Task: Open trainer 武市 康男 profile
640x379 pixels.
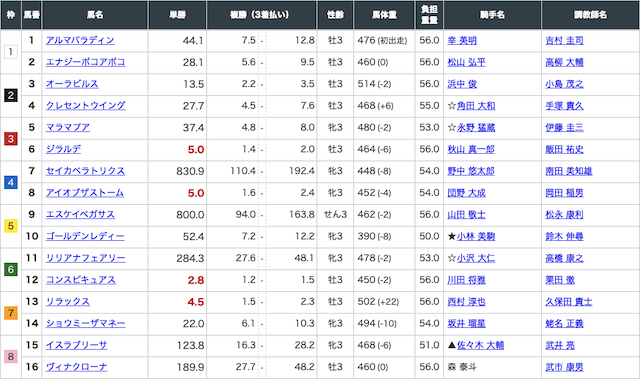Action: click(x=564, y=367)
